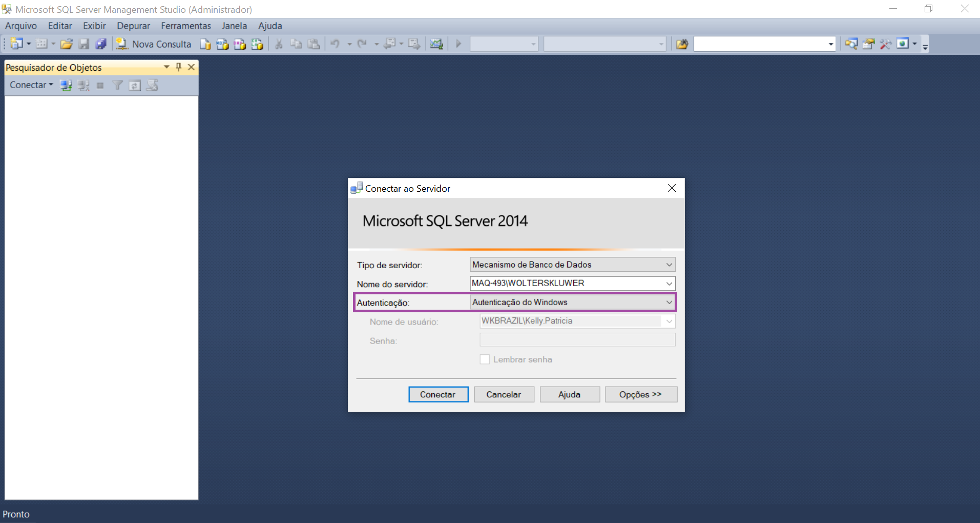This screenshot has height=523, width=980.
Task: Click the Open File folder icon
Action: 66,44
